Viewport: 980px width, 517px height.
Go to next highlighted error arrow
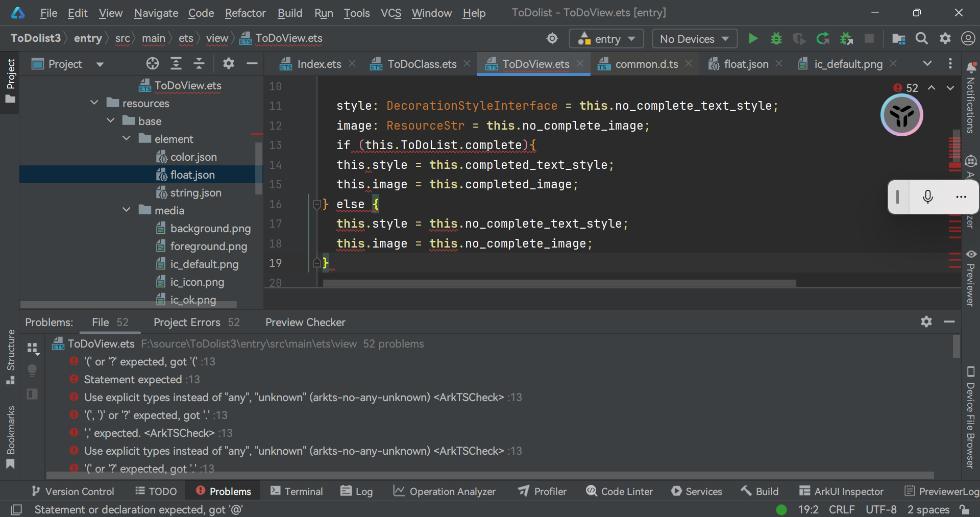950,88
